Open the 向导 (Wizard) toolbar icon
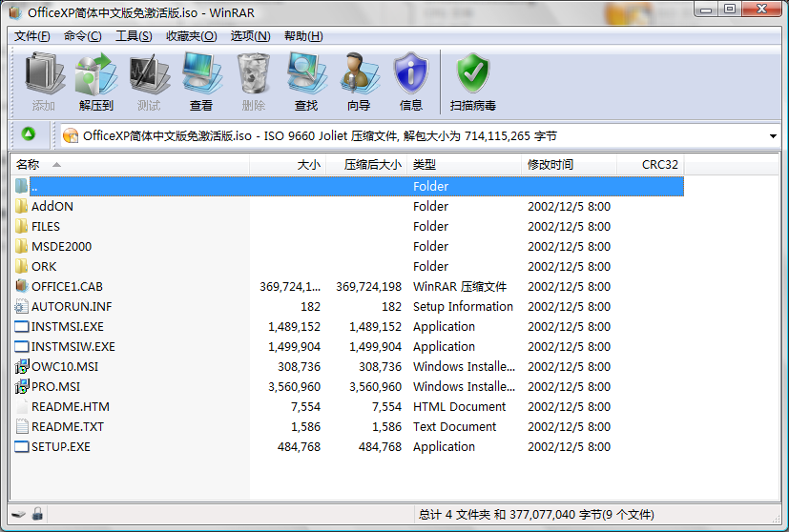This screenshot has width=789, height=532. [x=359, y=74]
